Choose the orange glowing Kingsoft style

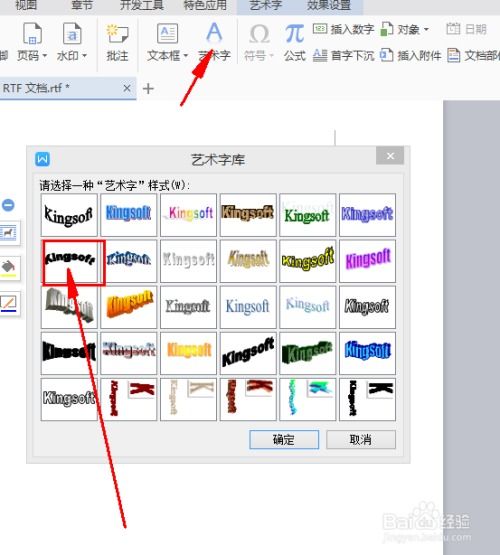[x=188, y=353]
